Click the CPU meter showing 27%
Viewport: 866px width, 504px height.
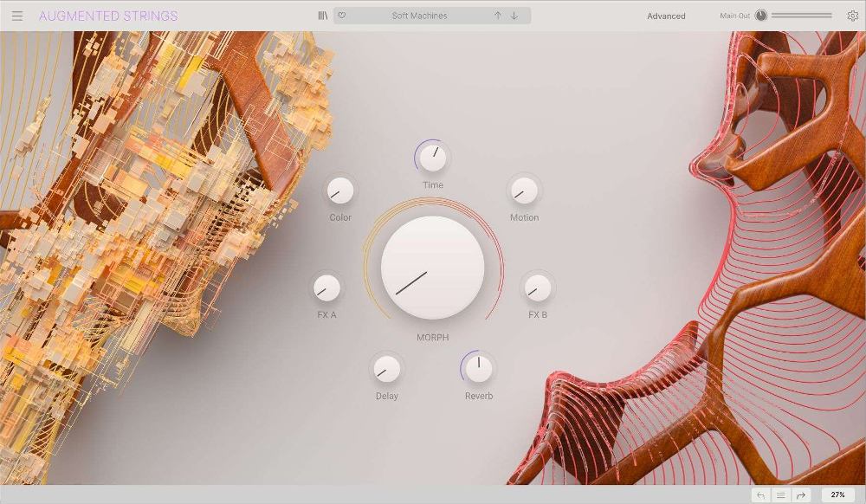tap(837, 494)
